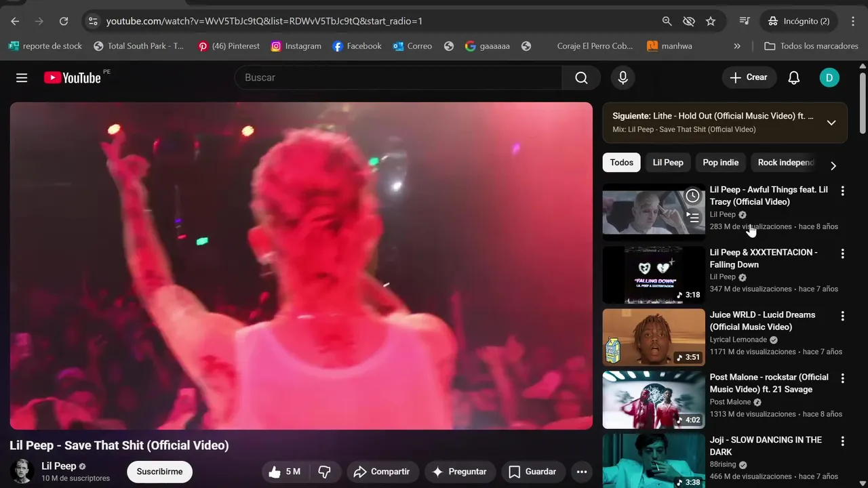Bookmark this page with star icon
The height and width of the screenshot is (488, 868).
pos(711,21)
